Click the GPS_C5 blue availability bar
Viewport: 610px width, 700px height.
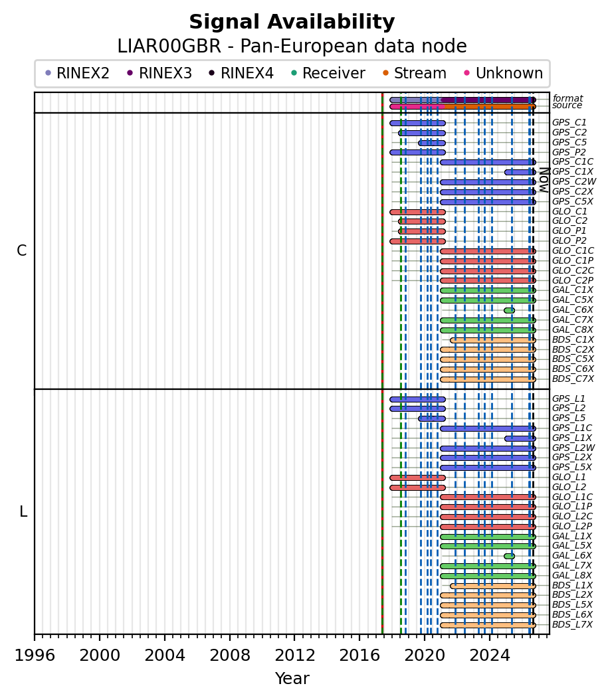[x=432, y=143]
